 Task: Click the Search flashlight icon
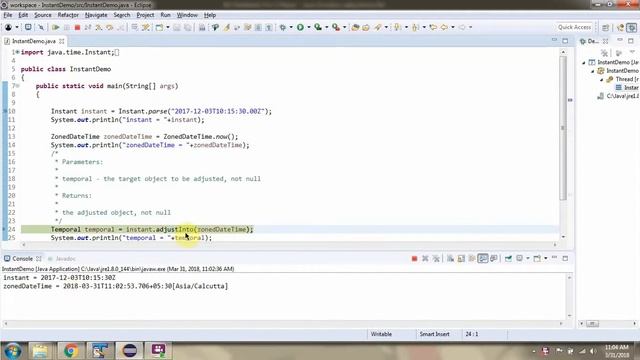tap(378, 27)
